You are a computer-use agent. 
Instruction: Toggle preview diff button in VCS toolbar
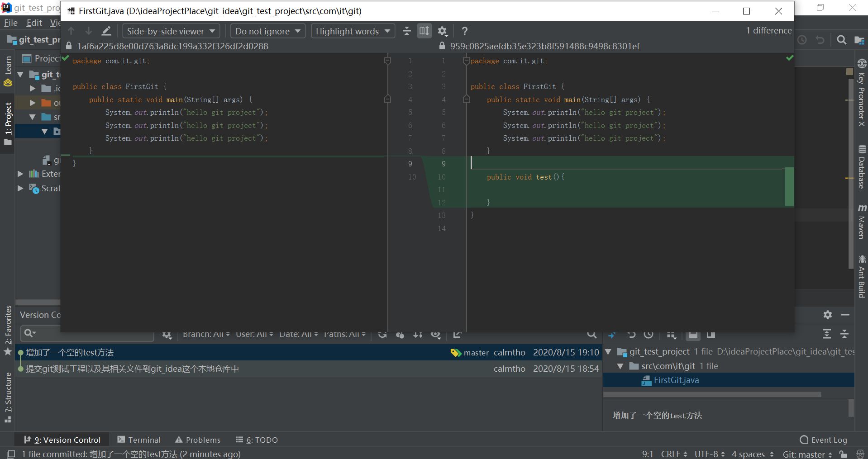[693, 335]
